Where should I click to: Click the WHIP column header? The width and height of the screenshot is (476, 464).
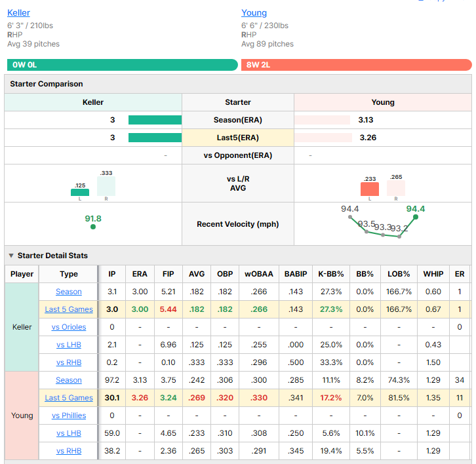point(433,274)
